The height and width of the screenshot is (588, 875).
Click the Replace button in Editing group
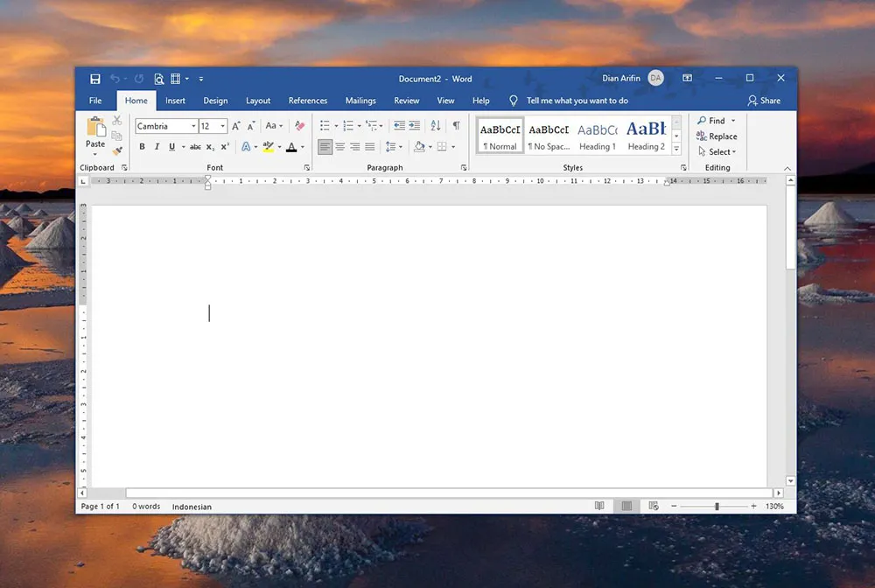tap(717, 136)
